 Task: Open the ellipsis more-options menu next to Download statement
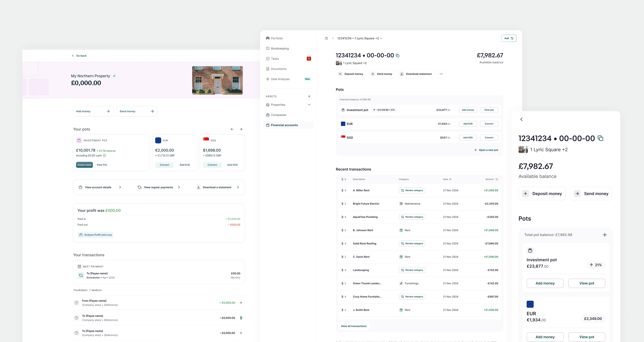tap(441, 74)
